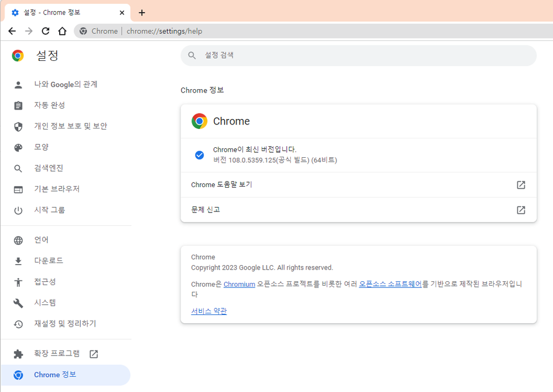The height and width of the screenshot is (392, 553).
Task: Open 다운로드 settings
Action: click(x=66, y=261)
